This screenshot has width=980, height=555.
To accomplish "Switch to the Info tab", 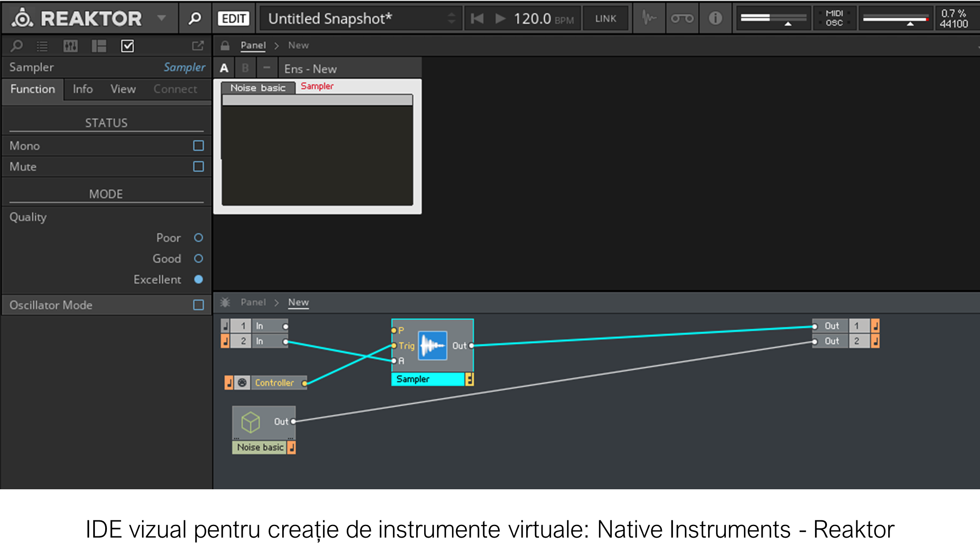I will [83, 89].
